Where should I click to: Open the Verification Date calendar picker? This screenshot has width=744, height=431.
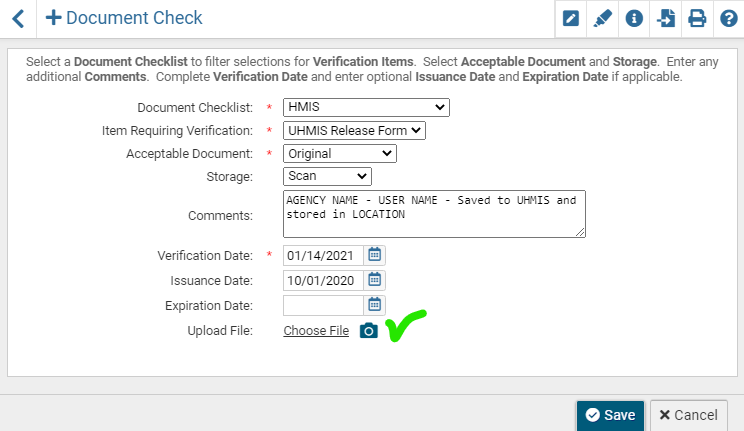(x=374, y=255)
